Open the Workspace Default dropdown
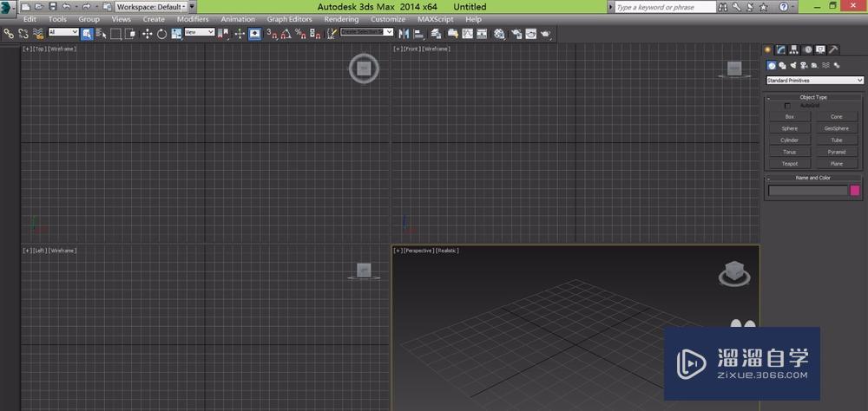The width and height of the screenshot is (868, 411). click(151, 7)
